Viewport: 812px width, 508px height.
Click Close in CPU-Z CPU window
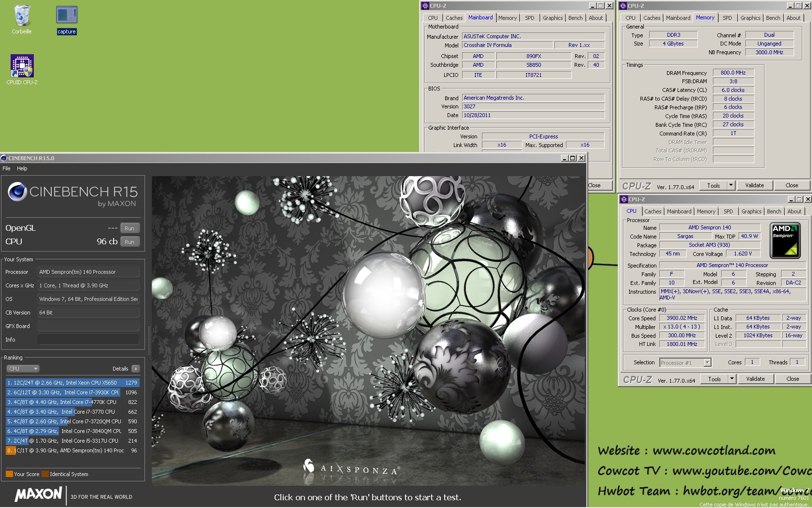[x=793, y=379]
